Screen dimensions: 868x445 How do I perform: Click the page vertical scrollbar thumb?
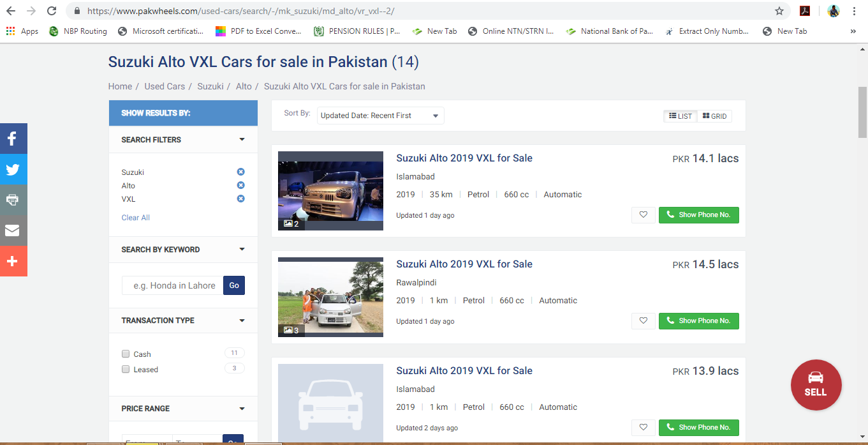[862, 112]
